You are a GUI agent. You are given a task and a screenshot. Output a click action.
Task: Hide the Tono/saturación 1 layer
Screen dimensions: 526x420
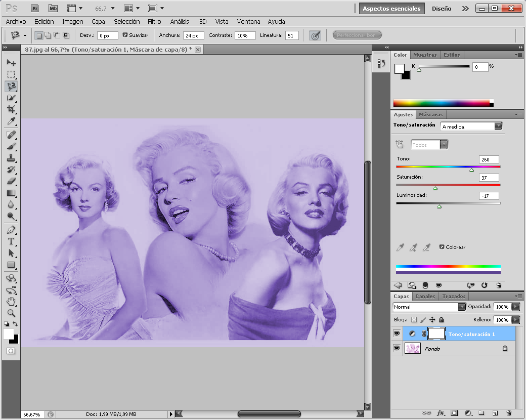point(397,333)
